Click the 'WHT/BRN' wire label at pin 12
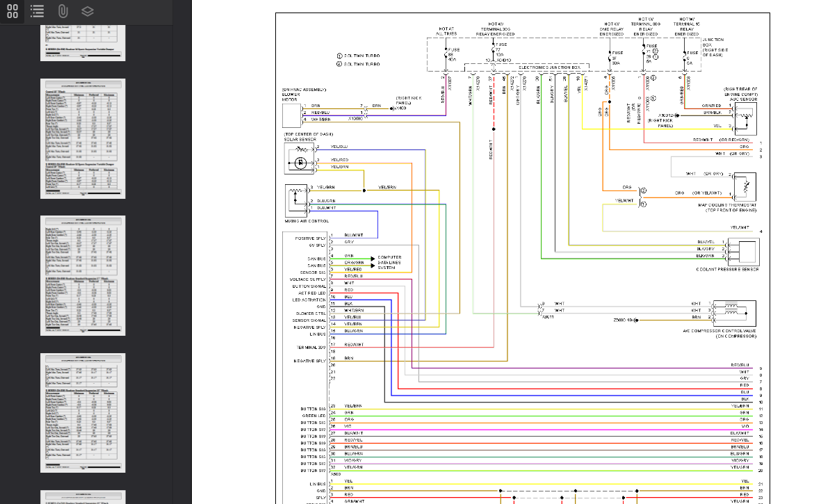The width and height of the screenshot is (821, 504). coord(354,310)
